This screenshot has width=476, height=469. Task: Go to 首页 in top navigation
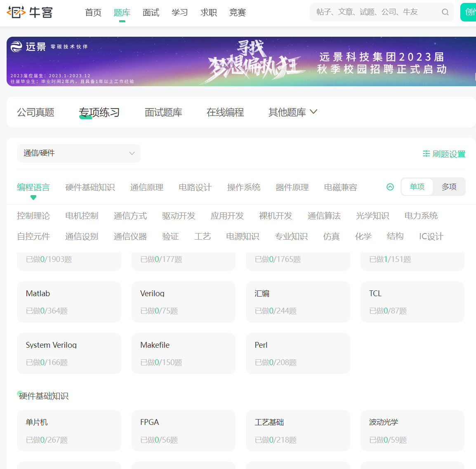(x=93, y=12)
